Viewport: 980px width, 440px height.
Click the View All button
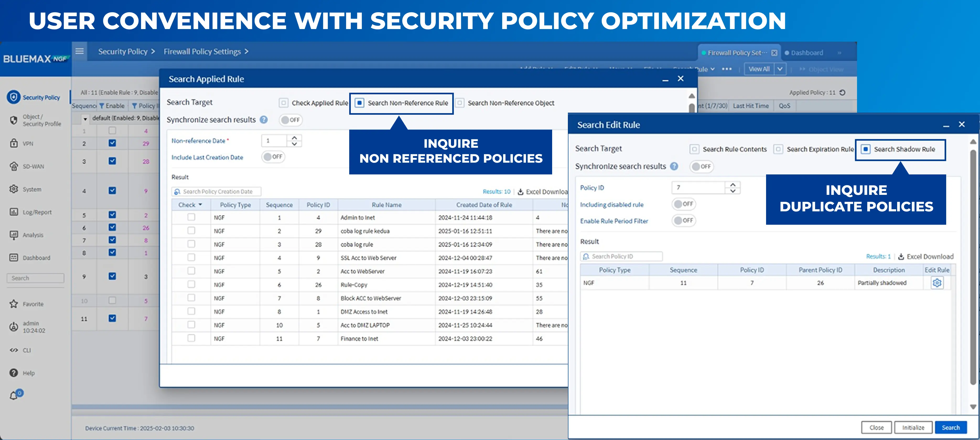759,69
